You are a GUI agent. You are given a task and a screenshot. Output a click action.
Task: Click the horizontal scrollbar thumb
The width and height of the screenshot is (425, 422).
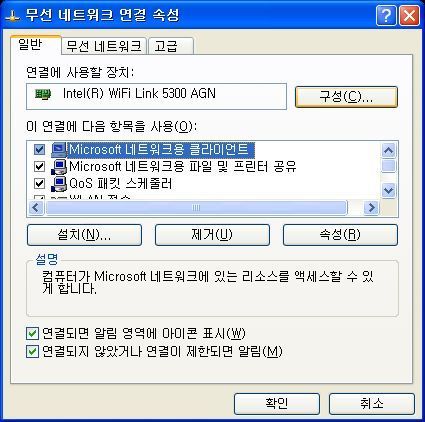pos(196,208)
